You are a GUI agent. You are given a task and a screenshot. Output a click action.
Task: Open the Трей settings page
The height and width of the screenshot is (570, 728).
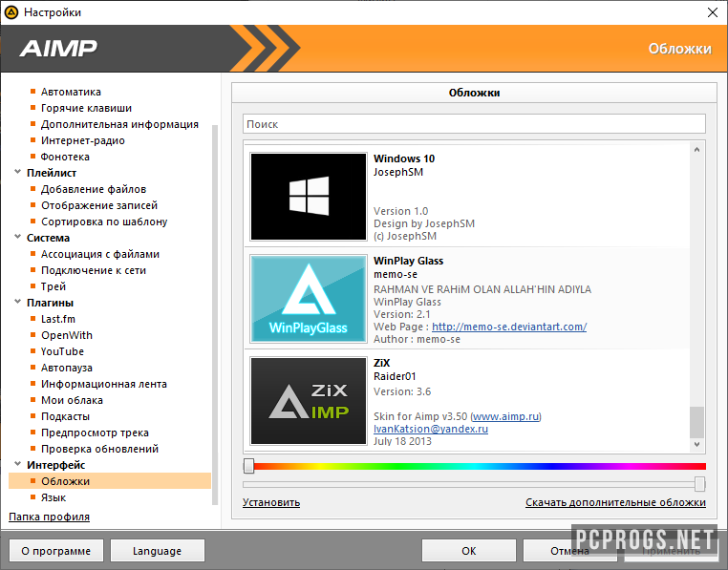point(54,286)
